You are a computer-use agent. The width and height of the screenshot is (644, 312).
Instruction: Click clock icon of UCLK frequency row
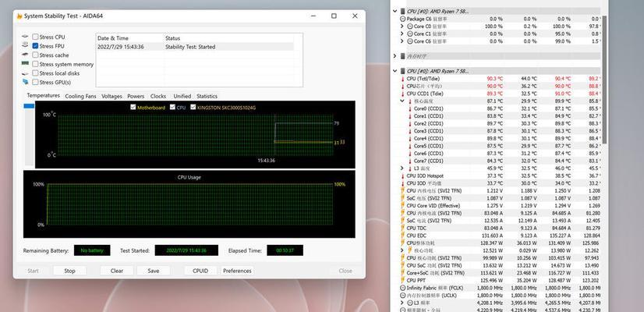(x=402, y=295)
